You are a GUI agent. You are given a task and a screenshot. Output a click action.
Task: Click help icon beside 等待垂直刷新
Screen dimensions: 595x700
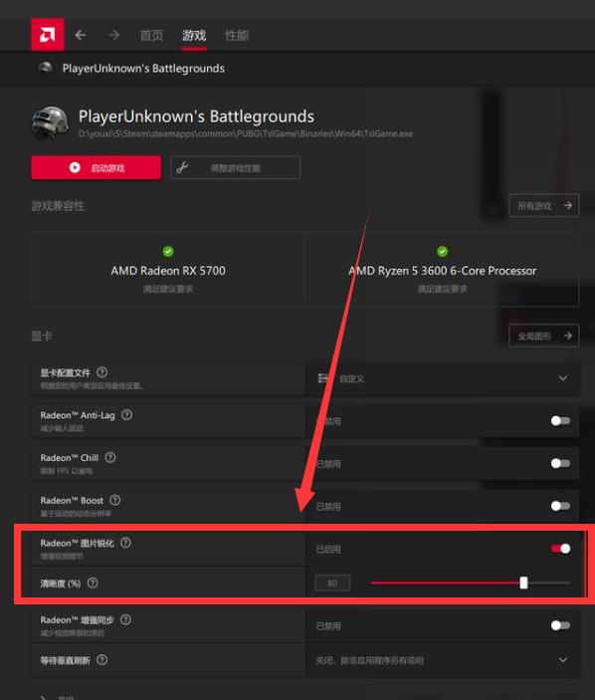tap(102, 660)
